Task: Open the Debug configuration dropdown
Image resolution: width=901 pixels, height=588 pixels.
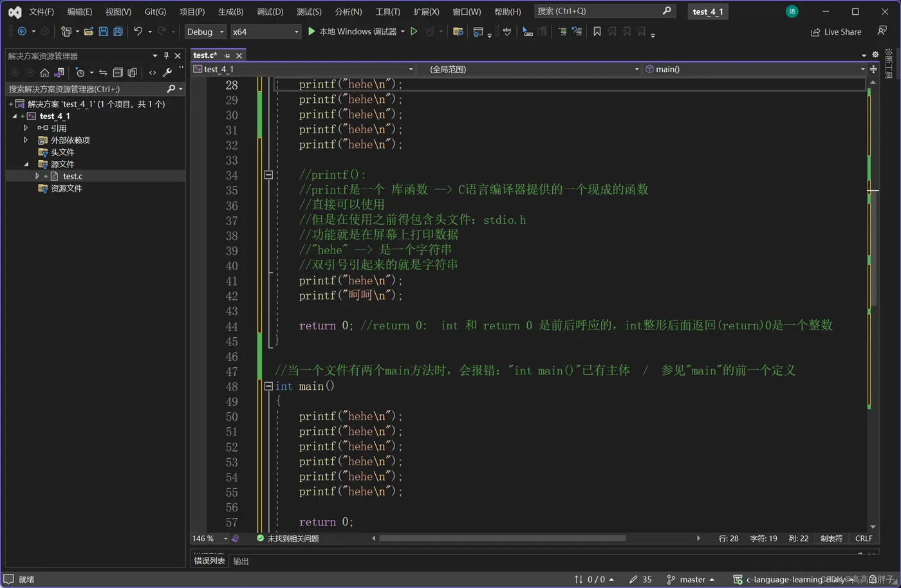Action: 205,32
